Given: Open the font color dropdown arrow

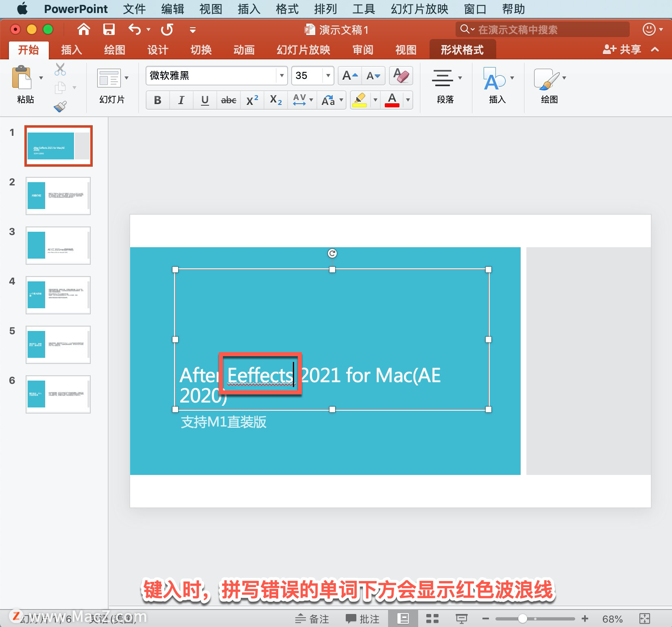Looking at the screenshot, I should coord(408,100).
